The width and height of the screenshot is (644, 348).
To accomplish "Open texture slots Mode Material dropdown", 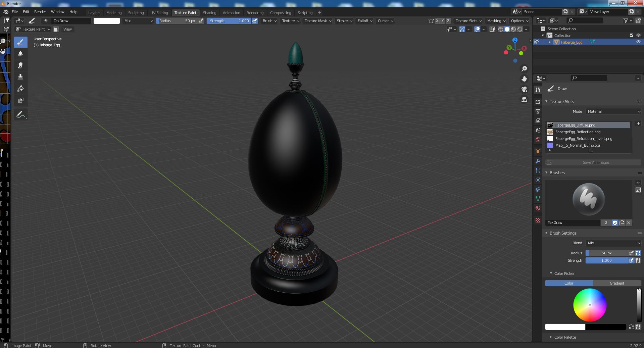I will pyautogui.click(x=613, y=111).
